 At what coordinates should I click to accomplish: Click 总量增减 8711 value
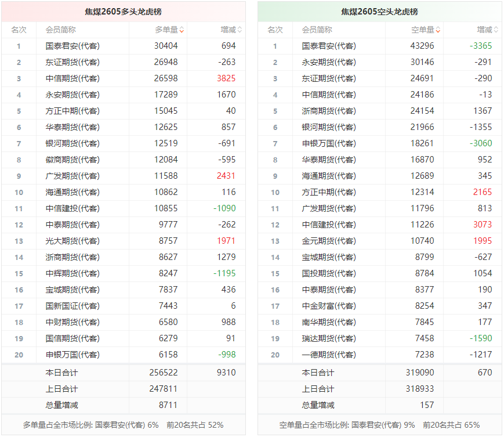click(168, 405)
